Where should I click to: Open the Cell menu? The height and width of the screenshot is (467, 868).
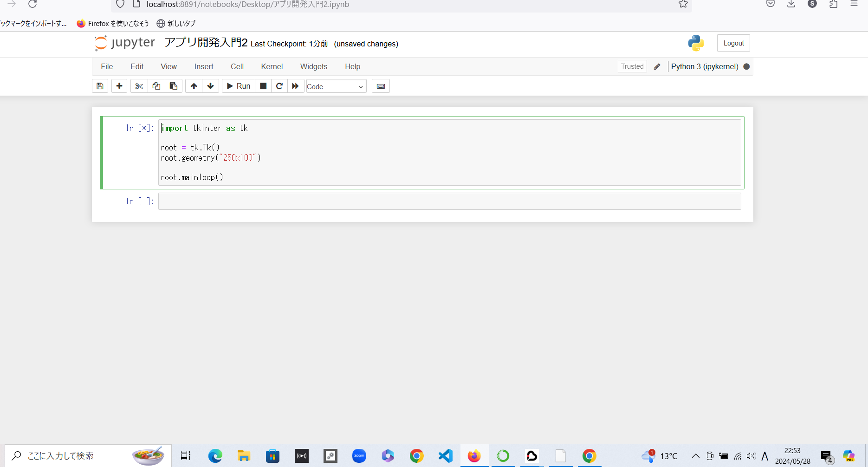(x=237, y=66)
